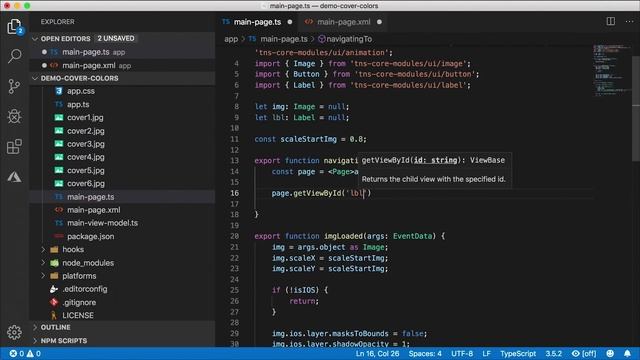Open the Search view icon
Viewport: 640px width, 360px height.
tap(14, 56)
